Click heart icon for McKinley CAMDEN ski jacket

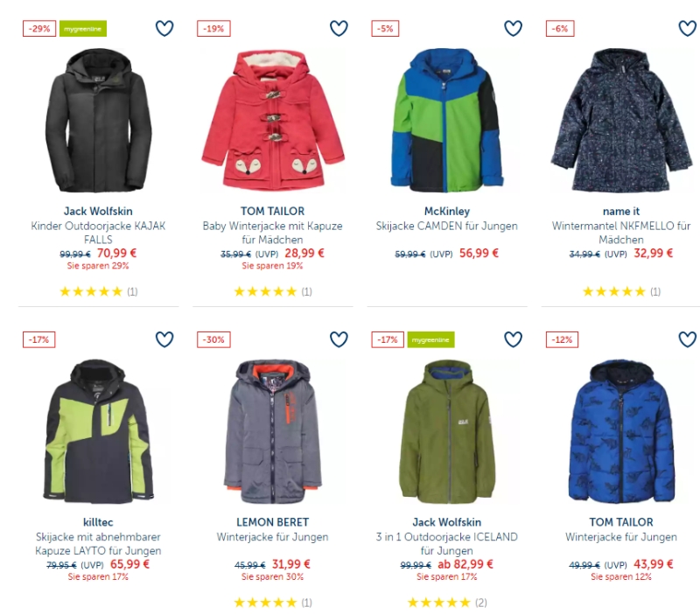click(513, 29)
